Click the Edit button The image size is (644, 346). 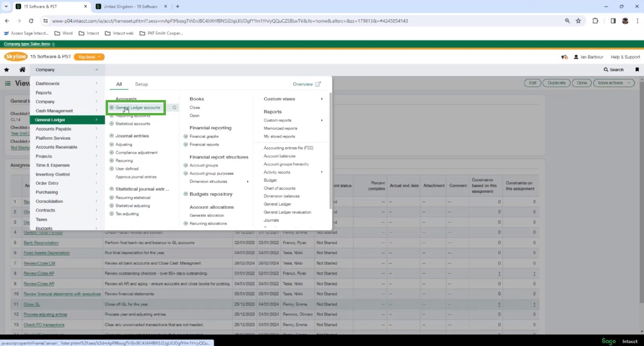(x=532, y=82)
